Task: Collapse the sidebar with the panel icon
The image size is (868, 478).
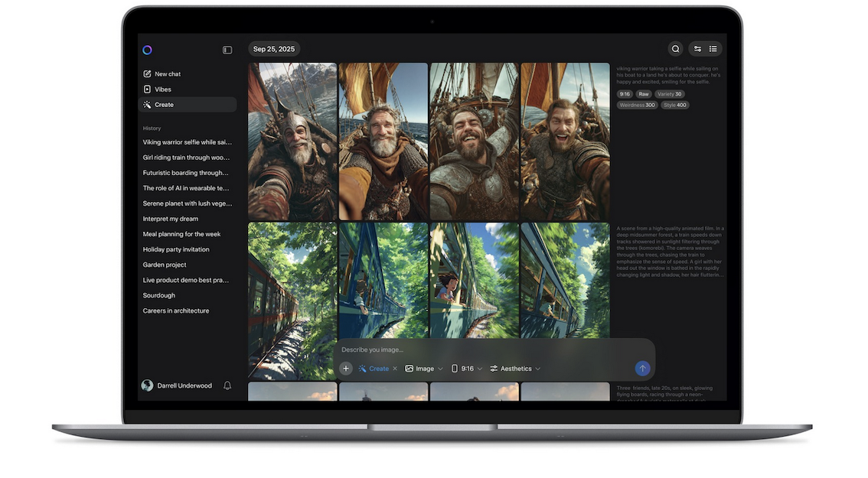Action: (227, 50)
